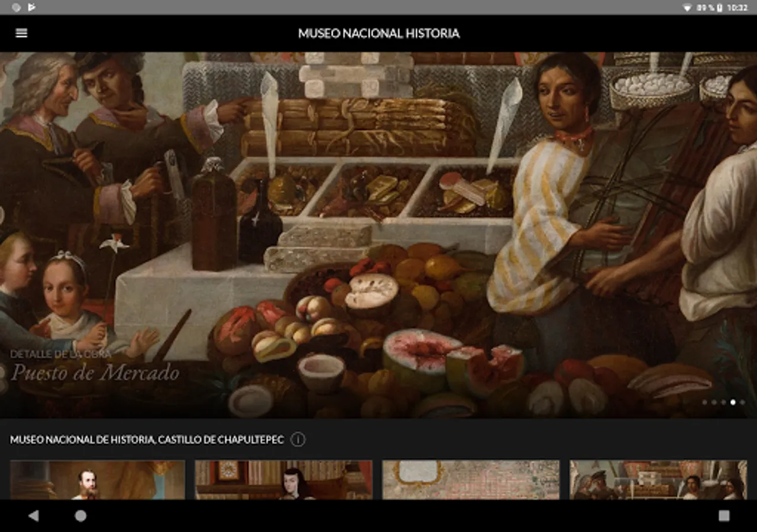The image size is (757, 532).
Task: Go to the third carousel slide dot
Action: click(723, 402)
